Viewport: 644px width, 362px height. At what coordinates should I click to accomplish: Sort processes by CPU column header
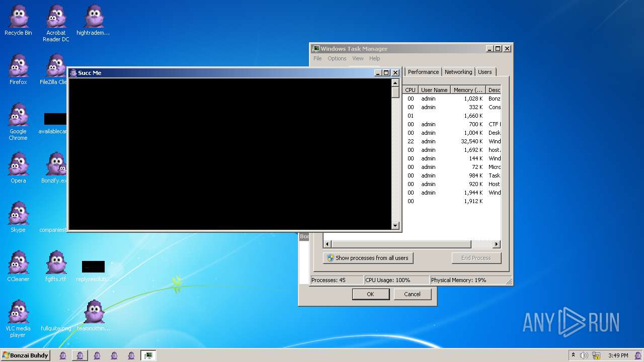[411, 90]
